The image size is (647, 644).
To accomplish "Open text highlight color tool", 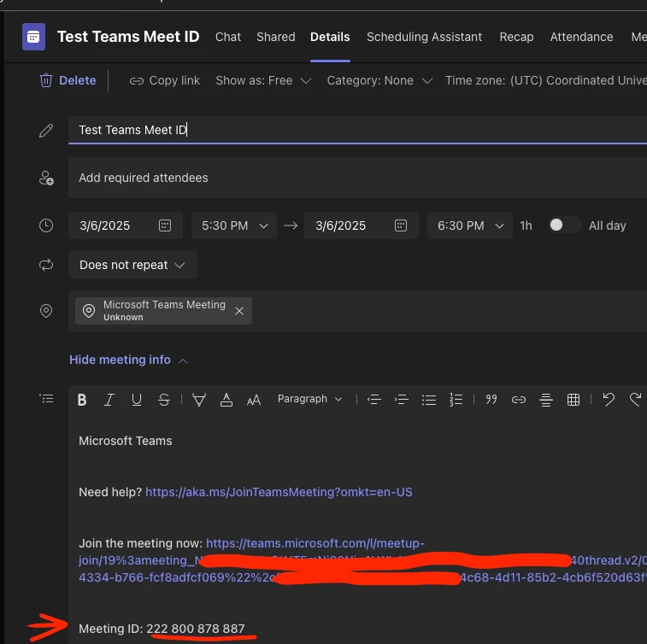I will [x=199, y=400].
